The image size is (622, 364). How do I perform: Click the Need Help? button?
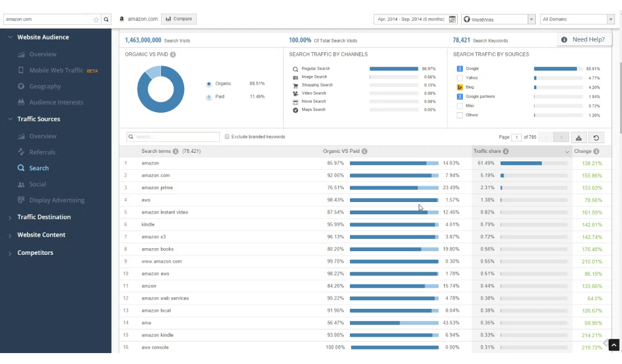(x=584, y=39)
